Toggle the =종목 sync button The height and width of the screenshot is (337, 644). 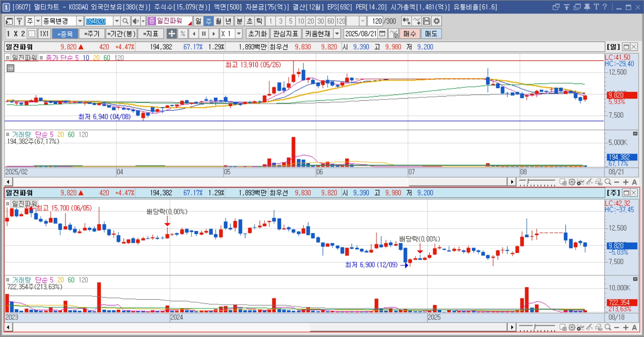click(65, 34)
